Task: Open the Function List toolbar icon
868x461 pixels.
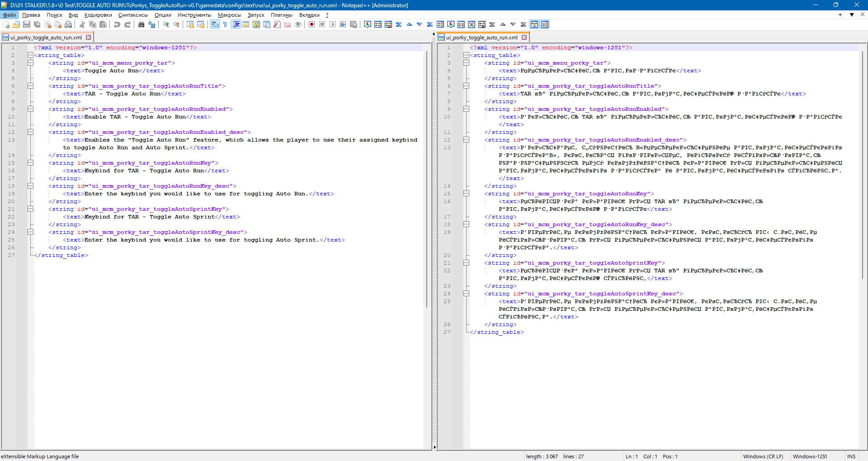Action: pyautogui.click(x=277, y=24)
